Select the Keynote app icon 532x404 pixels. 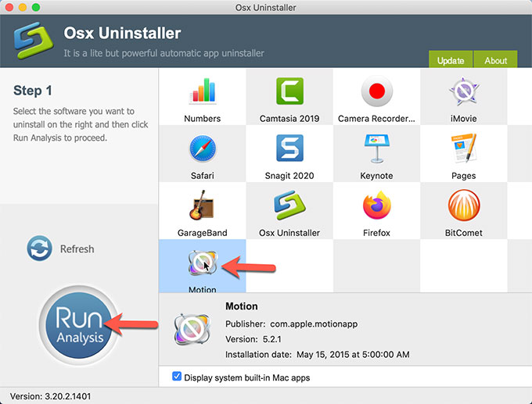pos(376,148)
